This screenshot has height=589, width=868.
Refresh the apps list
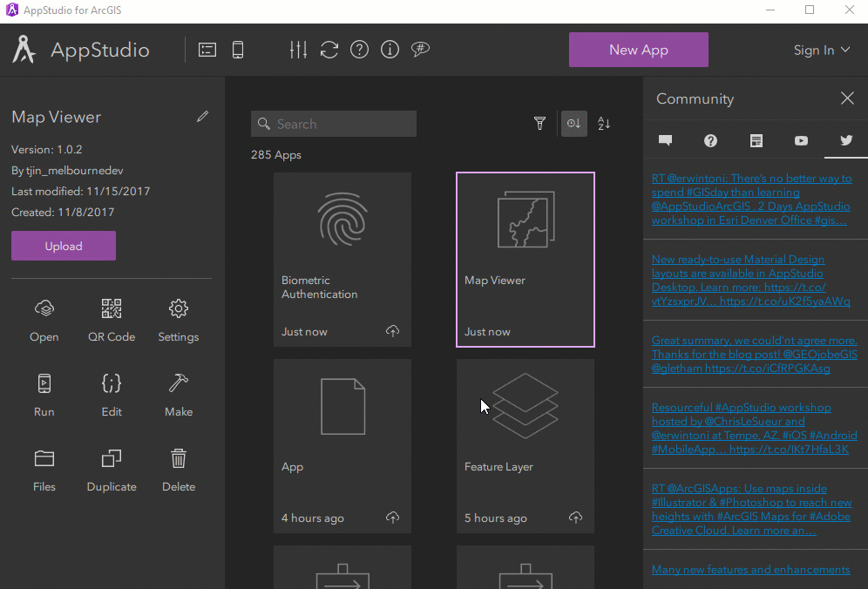(x=329, y=50)
